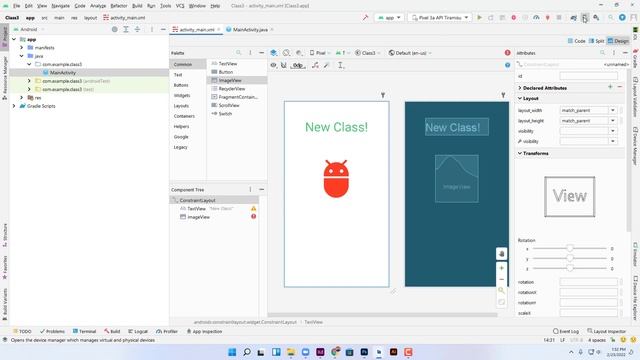The image size is (640, 360).
Task: Open the Terminal tool window
Action: [84, 331]
